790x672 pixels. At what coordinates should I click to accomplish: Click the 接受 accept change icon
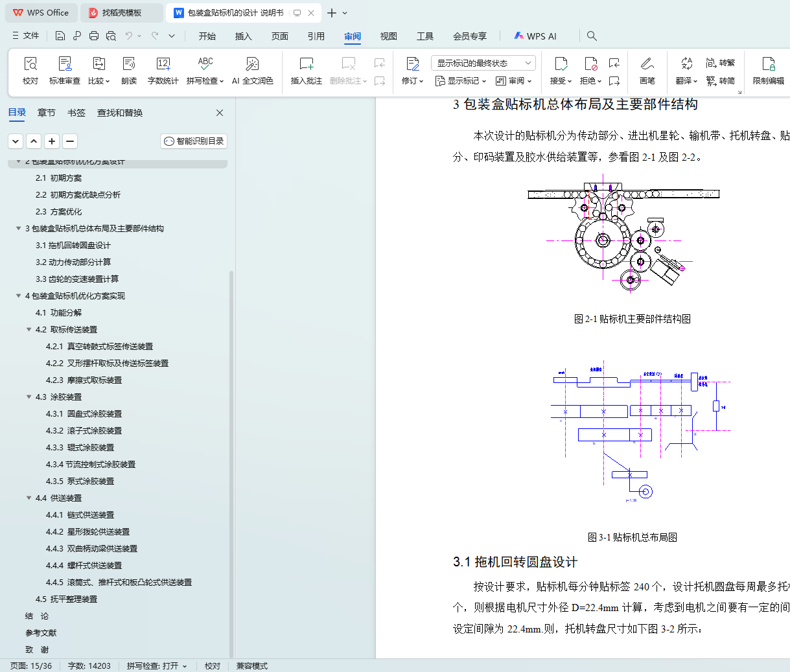561,64
